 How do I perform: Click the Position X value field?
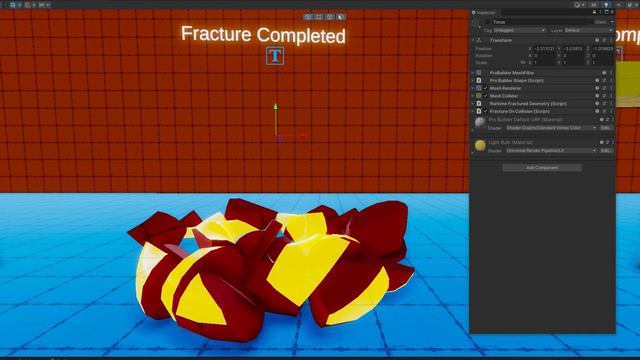(x=544, y=49)
